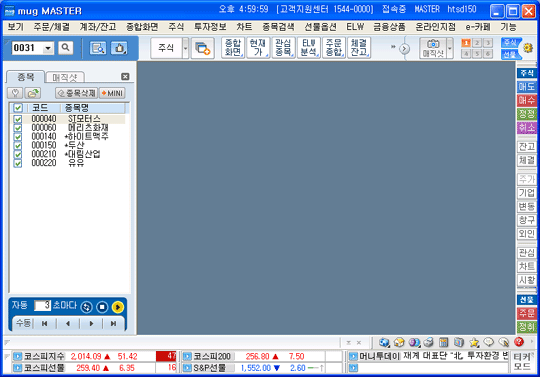Select virtual screen 2 button
The width and height of the screenshot is (540, 377).
tap(477, 43)
